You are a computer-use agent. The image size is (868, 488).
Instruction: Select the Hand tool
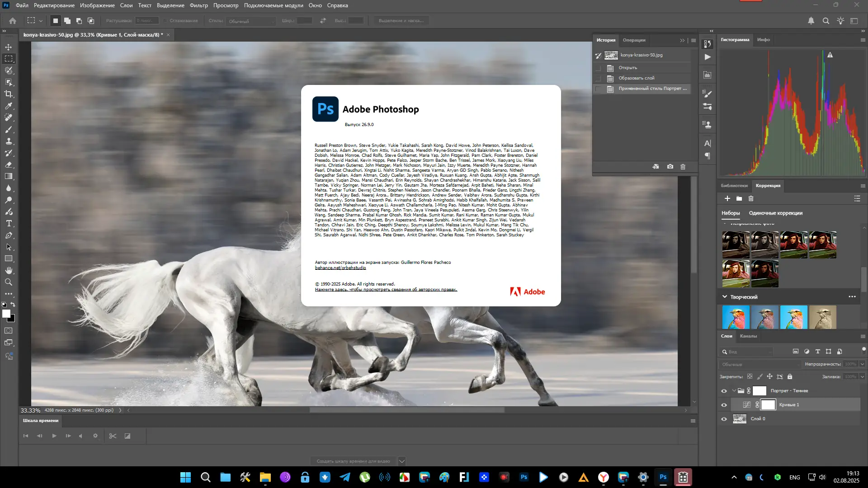9,270
